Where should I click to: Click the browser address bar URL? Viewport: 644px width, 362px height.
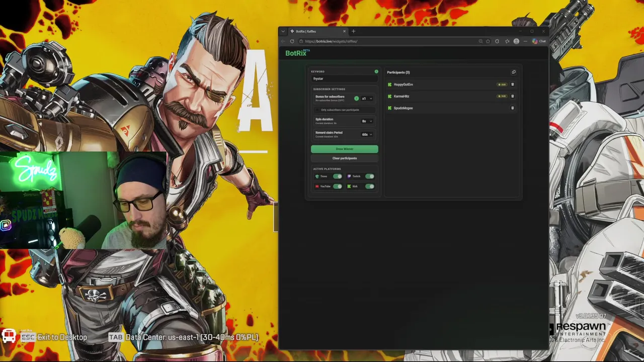point(331,41)
